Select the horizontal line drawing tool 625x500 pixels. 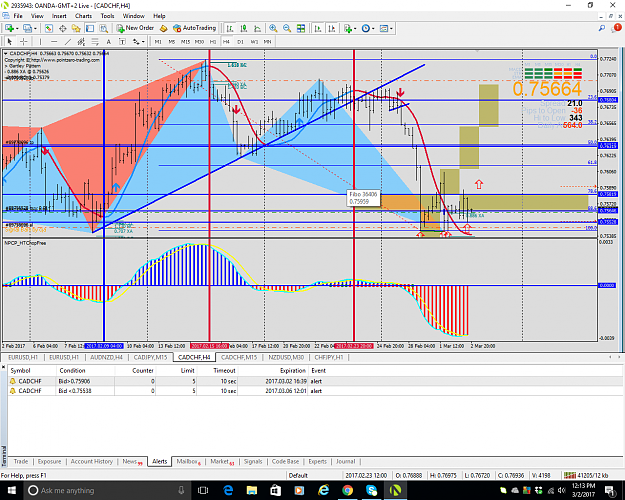pyautogui.click(x=54, y=41)
